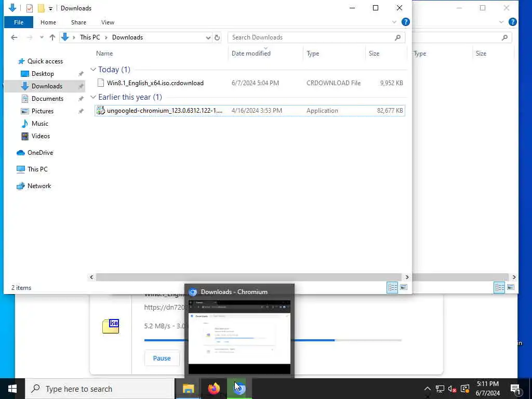Show hidden system tray icons

point(427,389)
